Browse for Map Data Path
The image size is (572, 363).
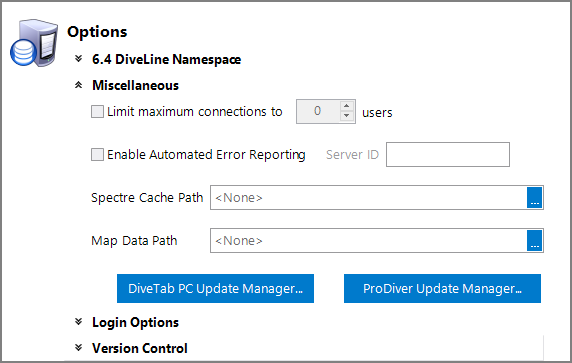click(x=535, y=240)
